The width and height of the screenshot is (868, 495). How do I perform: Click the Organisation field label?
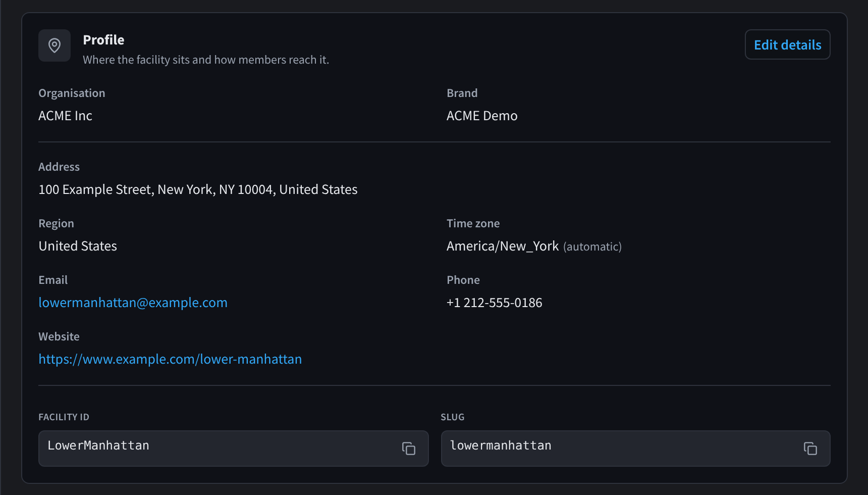[72, 93]
